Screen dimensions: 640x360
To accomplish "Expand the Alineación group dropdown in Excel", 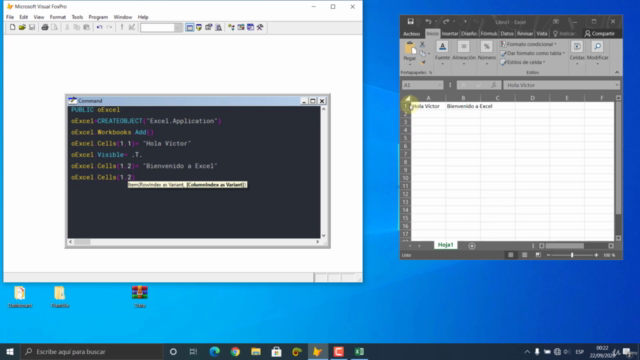I will [x=464, y=53].
